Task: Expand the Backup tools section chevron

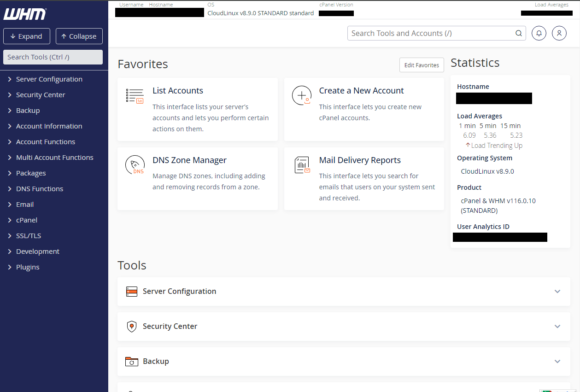Action: pos(557,362)
